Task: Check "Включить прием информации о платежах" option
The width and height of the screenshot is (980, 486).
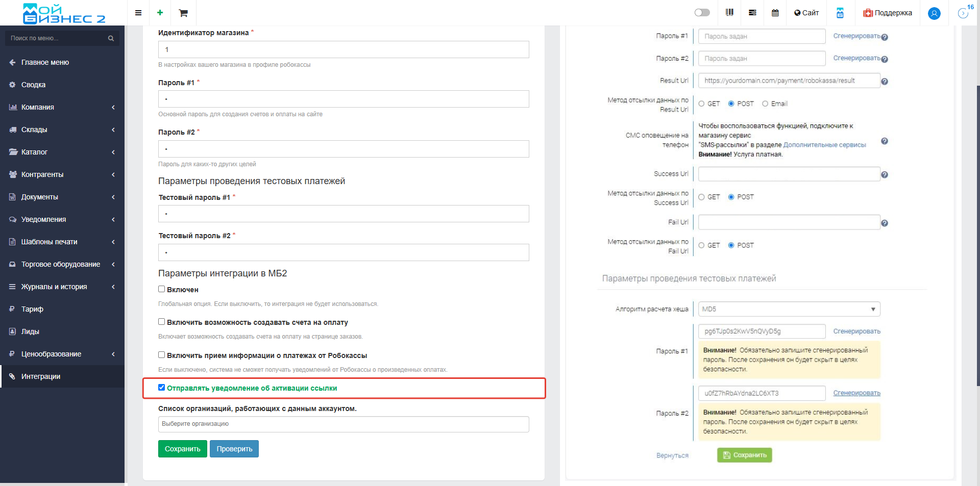Action: coord(162,355)
